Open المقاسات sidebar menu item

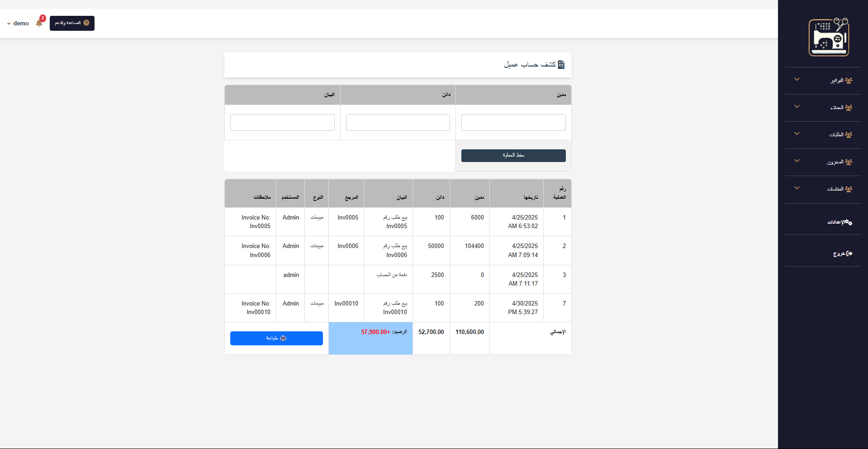coord(823,189)
